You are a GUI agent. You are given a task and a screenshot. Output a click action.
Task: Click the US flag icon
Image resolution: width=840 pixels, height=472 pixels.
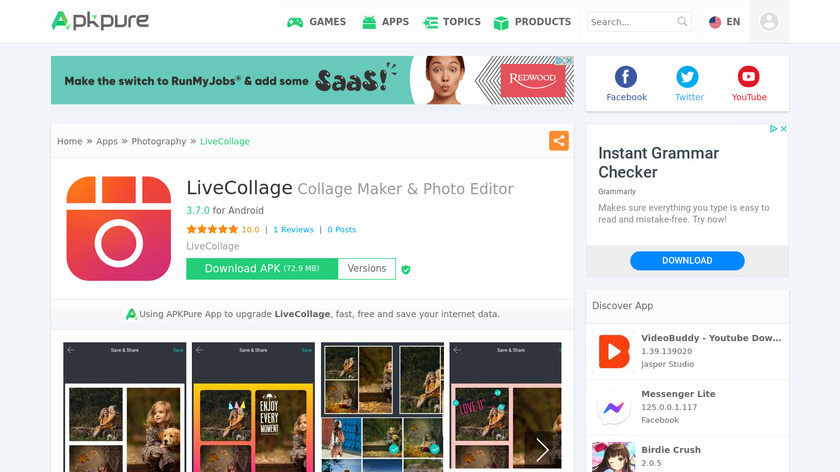[x=715, y=22]
